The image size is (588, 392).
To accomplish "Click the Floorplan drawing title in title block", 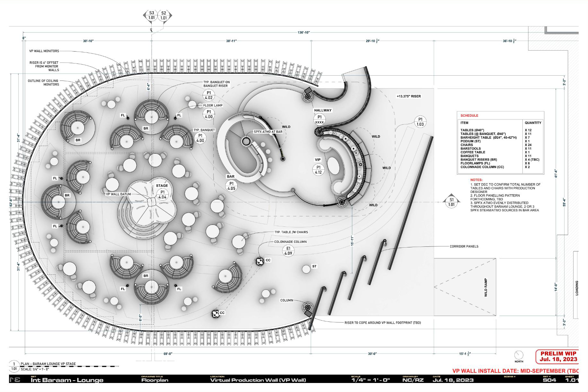I will pos(155,380).
